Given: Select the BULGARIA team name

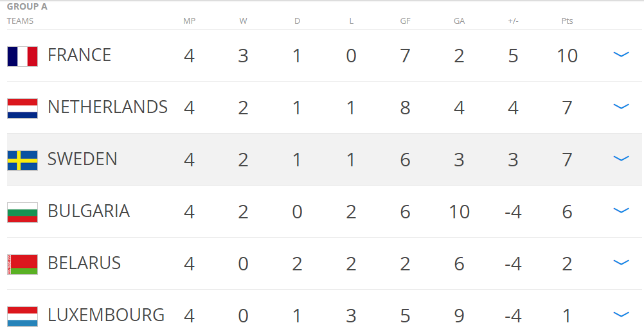Looking at the screenshot, I should [89, 211].
